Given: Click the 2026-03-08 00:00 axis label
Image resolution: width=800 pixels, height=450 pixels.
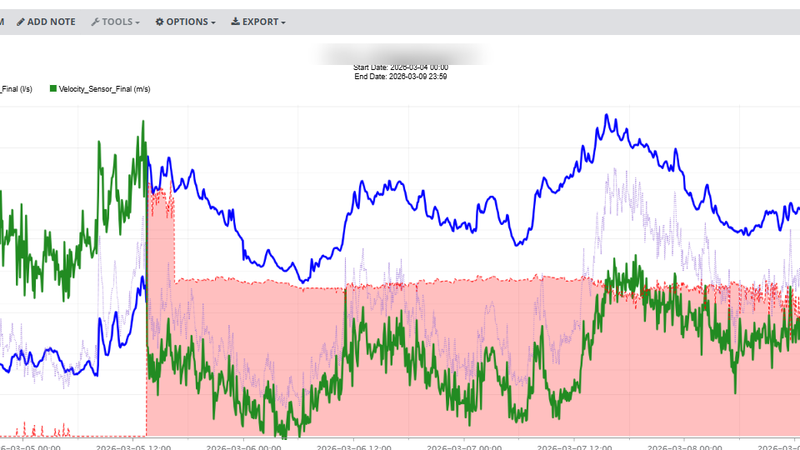Looking at the screenshot, I should tap(684, 447).
